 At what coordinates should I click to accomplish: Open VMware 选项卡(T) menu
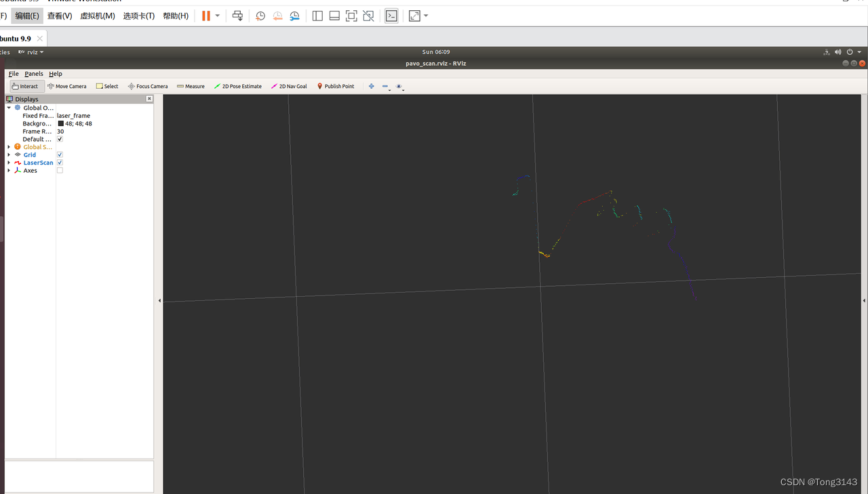(x=139, y=16)
